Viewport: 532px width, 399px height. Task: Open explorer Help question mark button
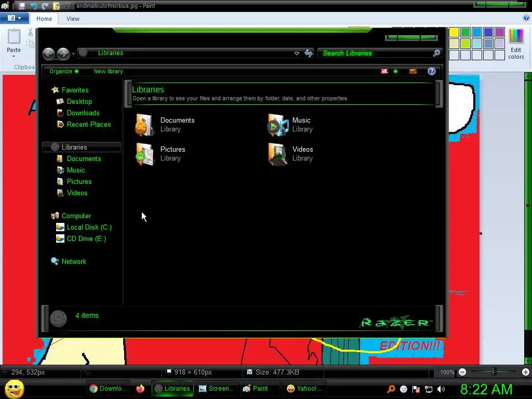[432, 71]
